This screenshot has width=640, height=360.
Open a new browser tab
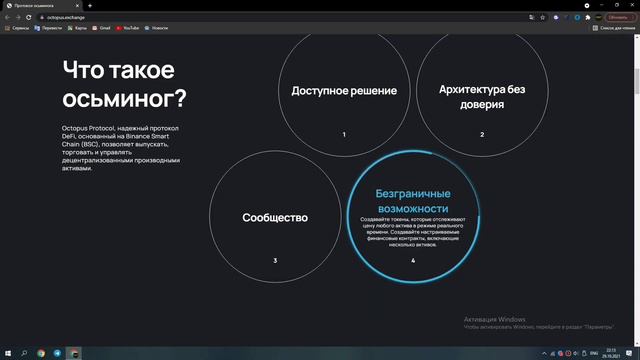pyautogui.click(x=90, y=6)
